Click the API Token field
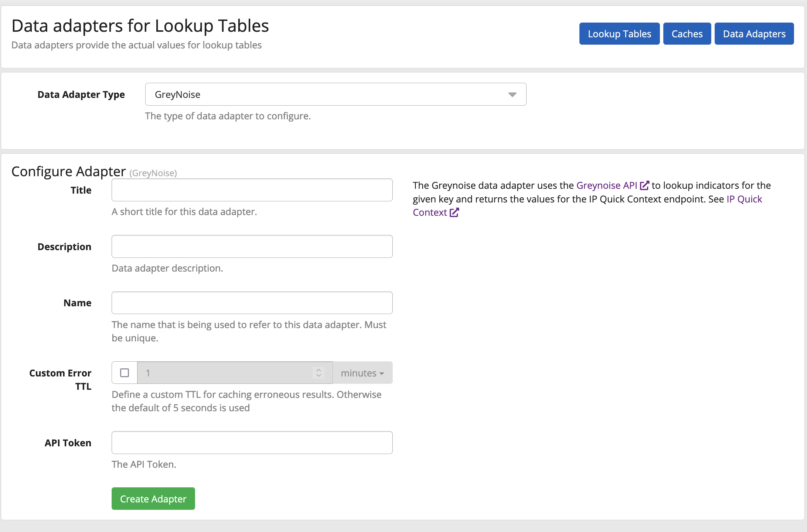This screenshot has height=532, width=807. [252, 443]
